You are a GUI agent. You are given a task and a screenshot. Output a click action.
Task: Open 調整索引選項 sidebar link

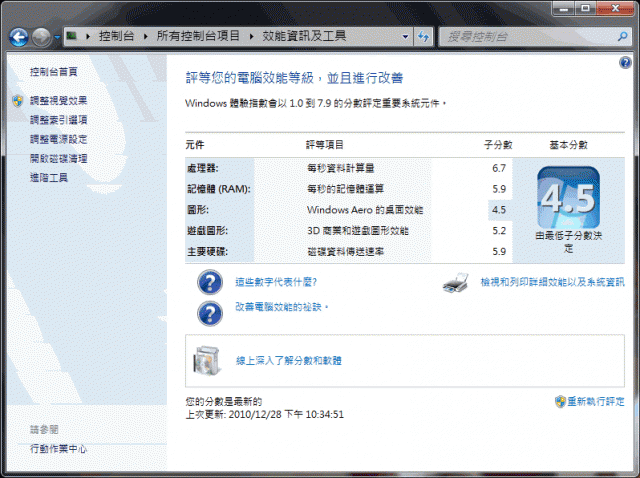coord(58,120)
